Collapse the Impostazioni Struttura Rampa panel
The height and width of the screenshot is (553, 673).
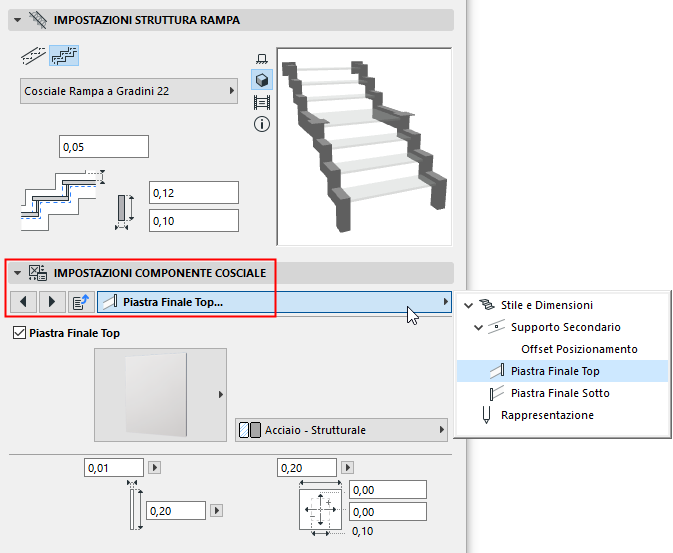click(17, 20)
